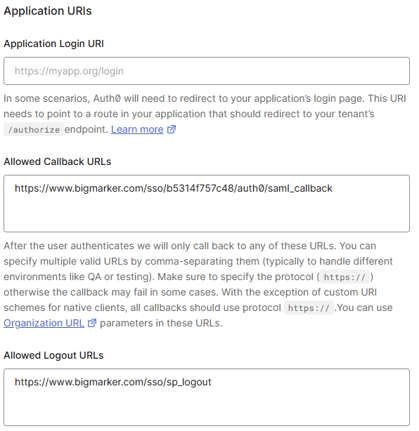Click the myapp.org/login placeholder text

[69, 71]
